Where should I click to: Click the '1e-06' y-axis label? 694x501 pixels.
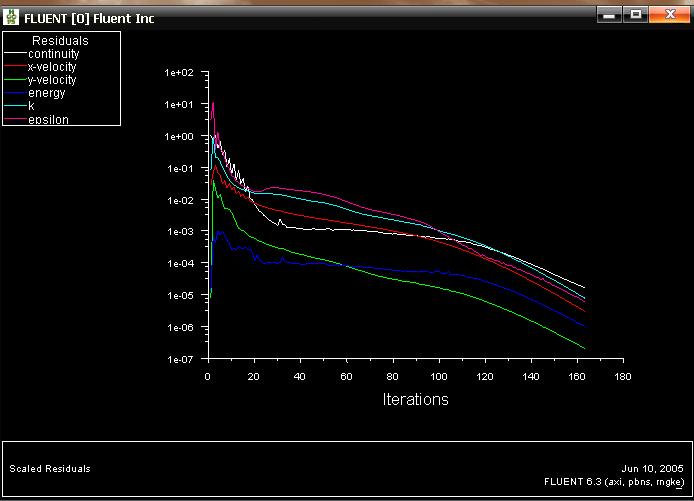point(180,328)
